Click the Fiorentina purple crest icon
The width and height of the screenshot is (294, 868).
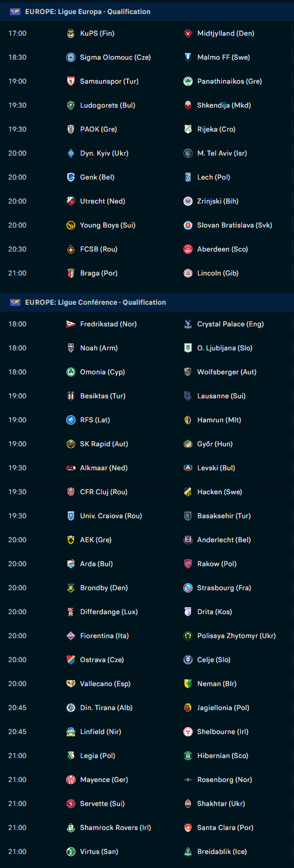71,636
